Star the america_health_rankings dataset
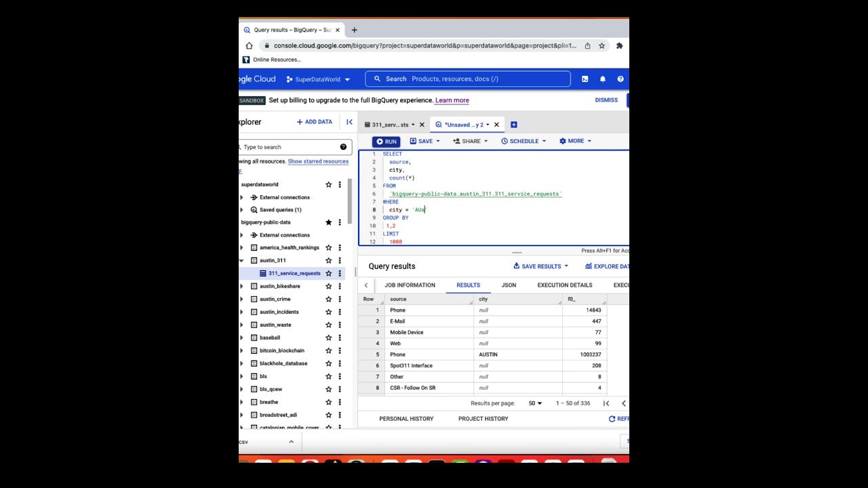868x488 pixels. [328, 247]
